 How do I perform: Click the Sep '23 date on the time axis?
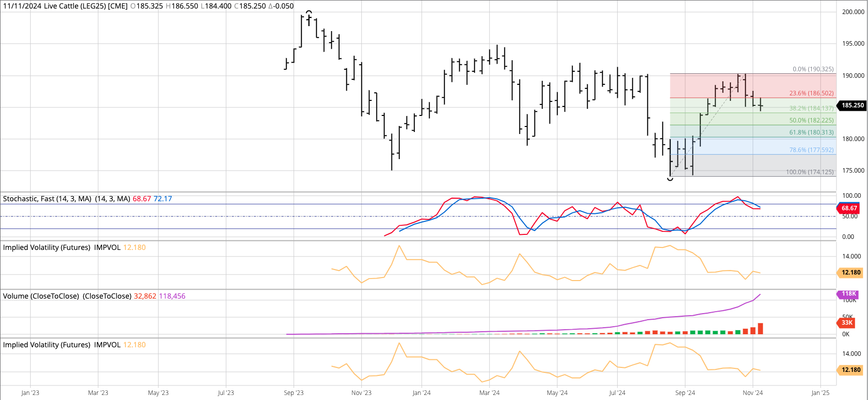[294, 392]
